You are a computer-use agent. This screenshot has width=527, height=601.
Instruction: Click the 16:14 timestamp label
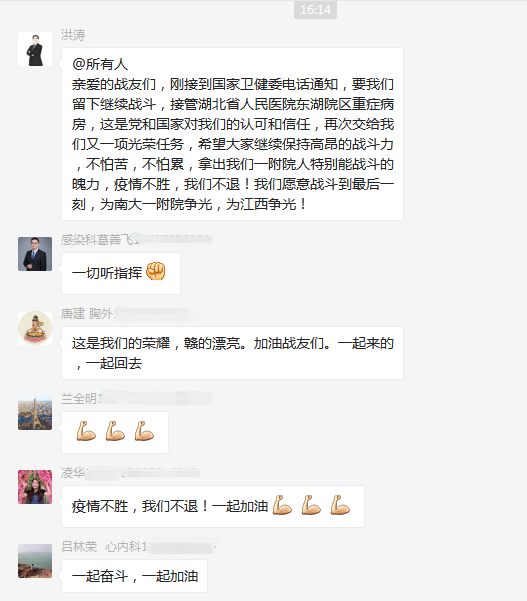point(315,10)
